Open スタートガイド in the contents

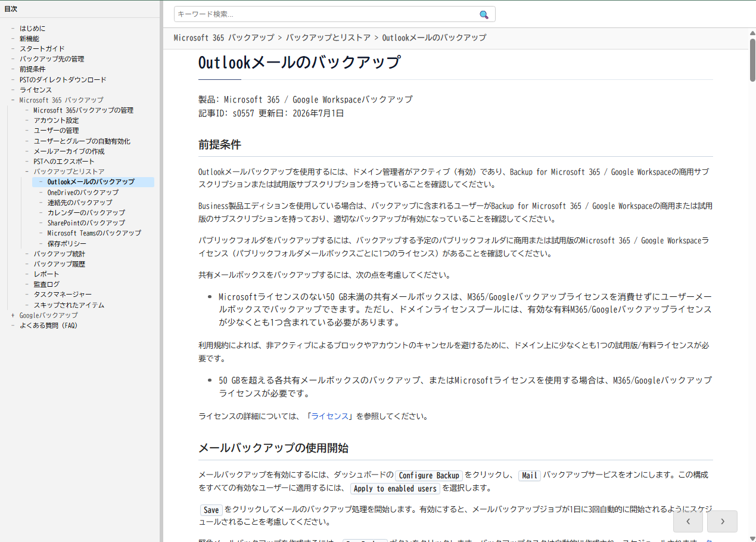tap(42, 49)
